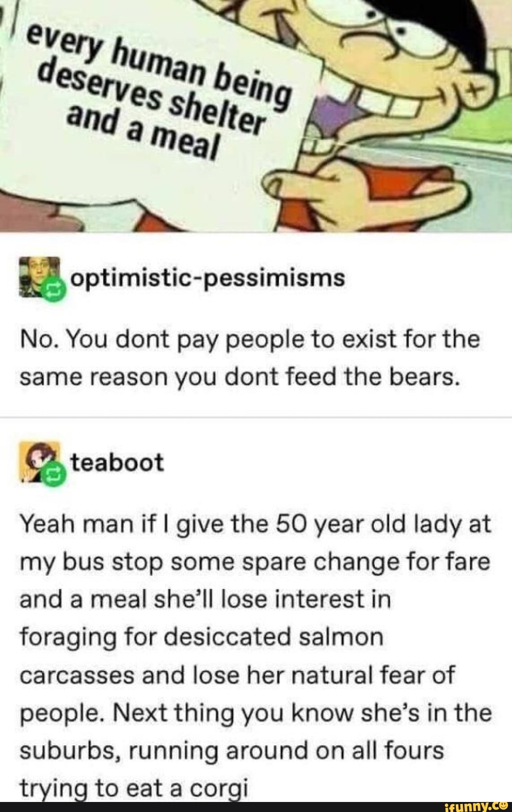The height and width of the screenshot is (812, 512).
Task: Click the black bar at the bottom
Action: [x=256, y=806]
